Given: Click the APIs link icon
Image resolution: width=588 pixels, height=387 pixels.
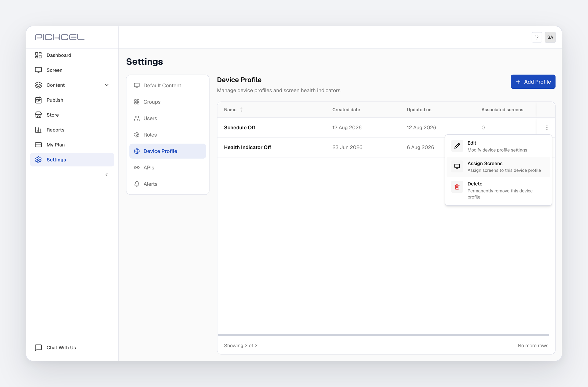Looking at the screenshot, I should [137, 167].
